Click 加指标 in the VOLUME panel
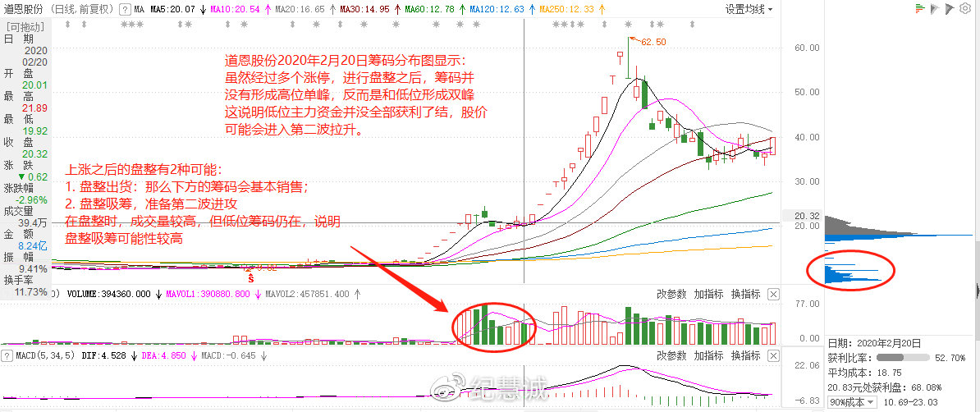Screen dimensions: 980x412 coord(708,294)
